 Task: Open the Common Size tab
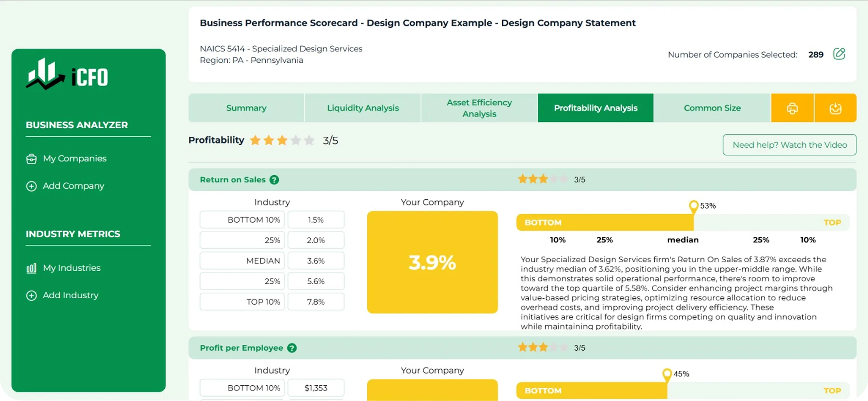coord(712,108)
